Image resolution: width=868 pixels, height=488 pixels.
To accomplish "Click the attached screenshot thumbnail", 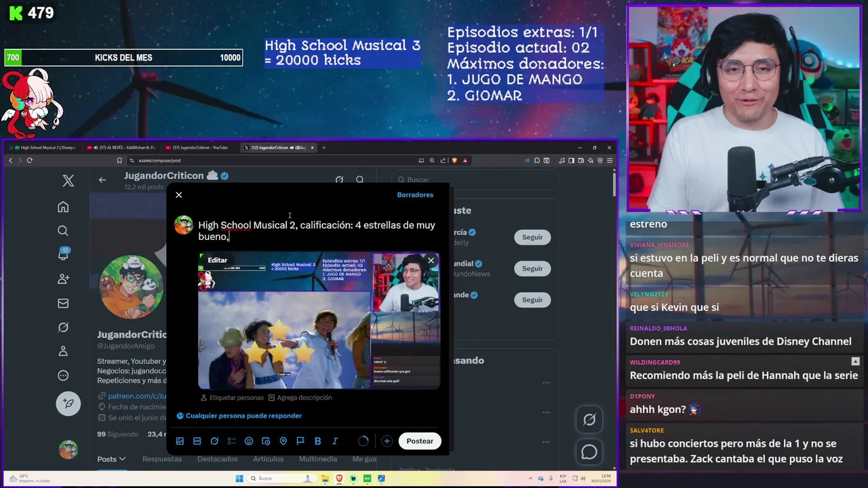I will (319, 321).
